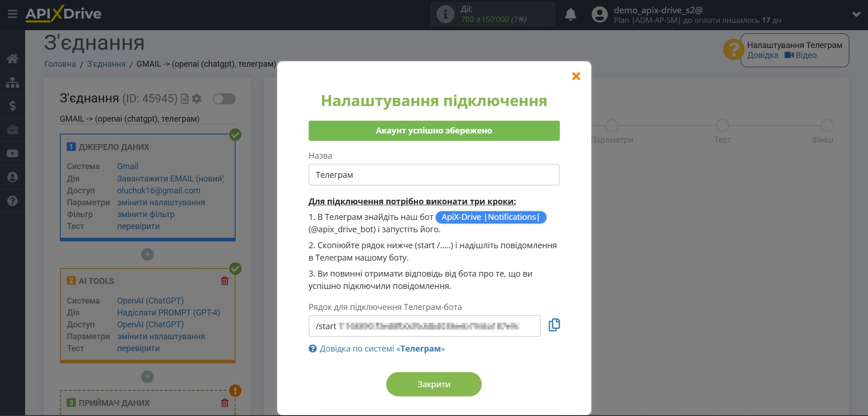Image resolution: width=868 pixels, height=416 pixels.
Task: Delete the ПРИЙМАЧ ДАНИХ block
Action: pyautogui.click(x=225, y=403)
